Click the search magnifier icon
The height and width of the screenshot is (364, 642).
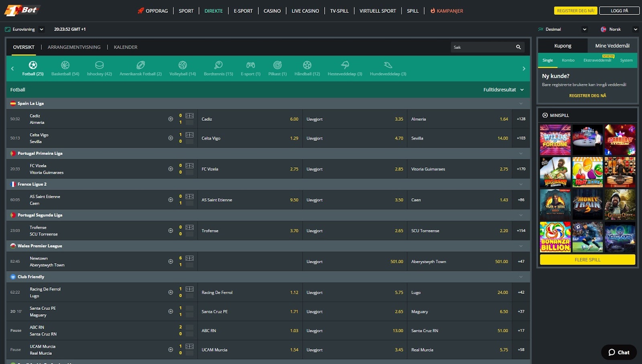point(518,47)
